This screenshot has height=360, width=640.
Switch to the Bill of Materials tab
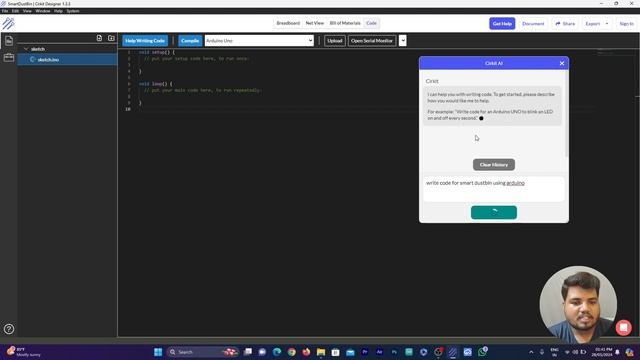pos(345,23)
